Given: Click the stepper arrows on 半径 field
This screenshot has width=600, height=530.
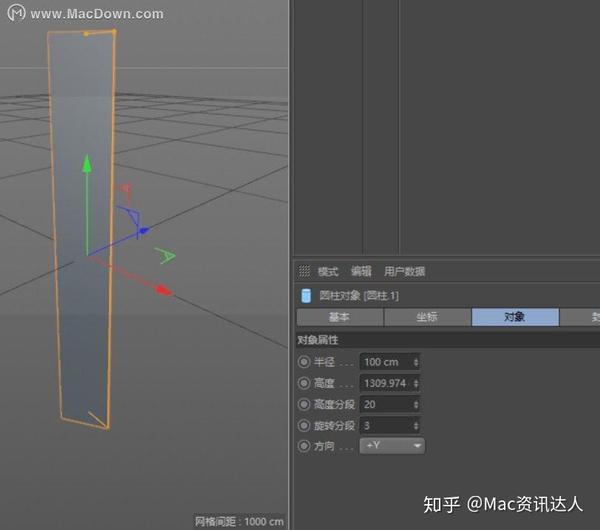Looking at the screenshot, I should [416, 361].
